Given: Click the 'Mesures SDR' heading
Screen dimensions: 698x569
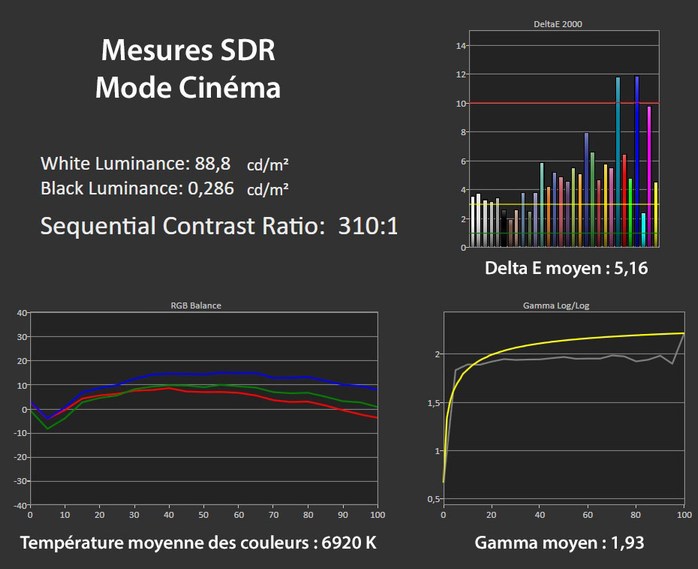Looking at the screenshot, I should (x=188, y=50).
